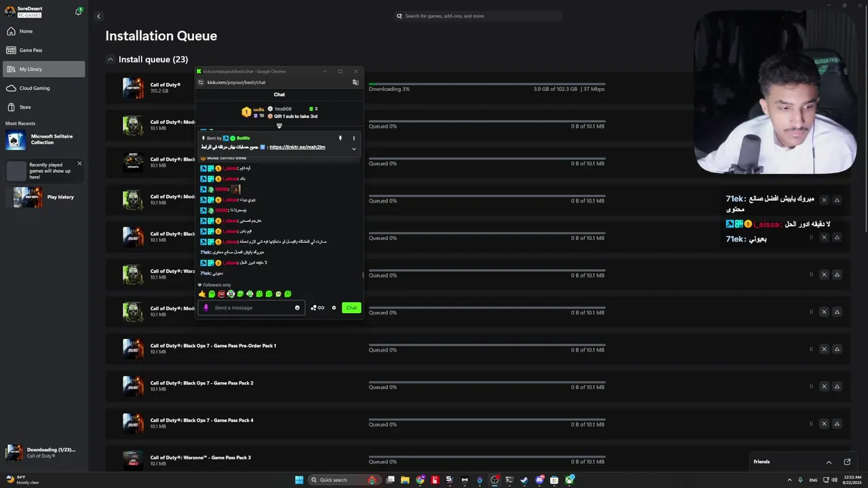Dismiss the 'Recently played games' hint
The height and width of the screenshot is (488, 868).
tap(79, 163)
